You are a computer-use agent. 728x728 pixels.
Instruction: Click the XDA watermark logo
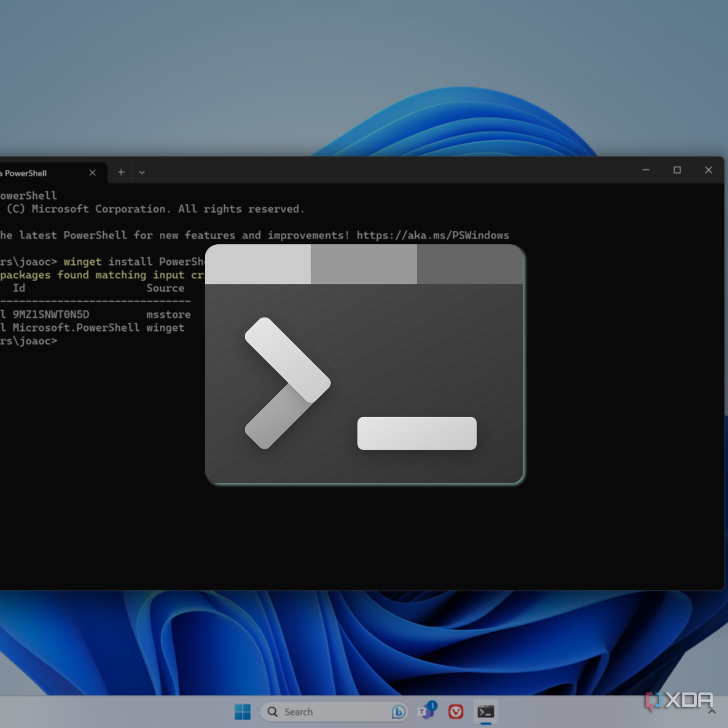tap(679, 701)
